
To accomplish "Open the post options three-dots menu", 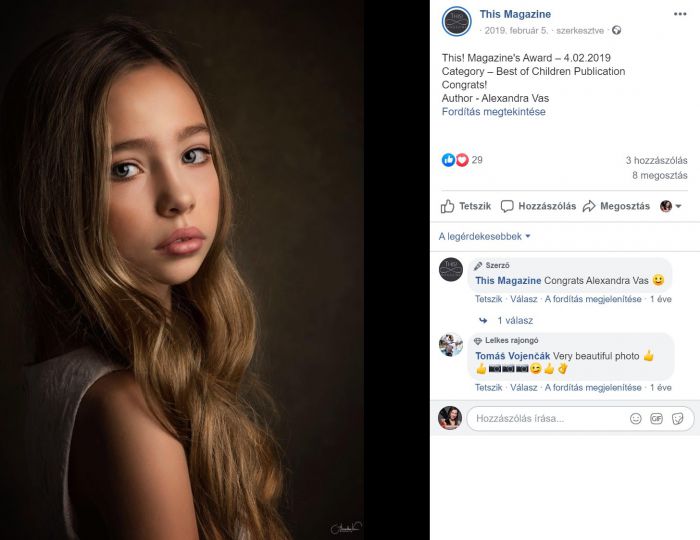I will [679, 14].
